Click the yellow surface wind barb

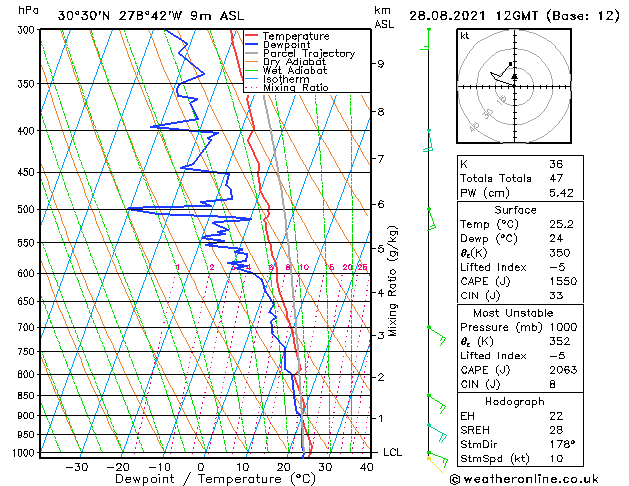pos(435,465)
